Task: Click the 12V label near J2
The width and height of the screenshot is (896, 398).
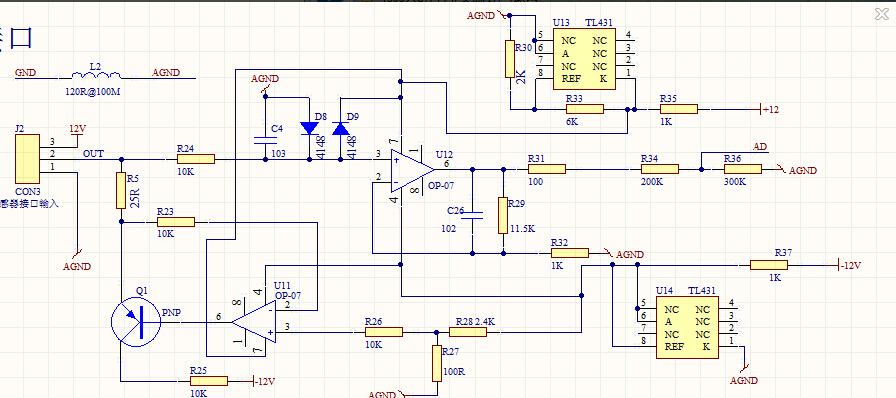Action: [x=77, y=129]
